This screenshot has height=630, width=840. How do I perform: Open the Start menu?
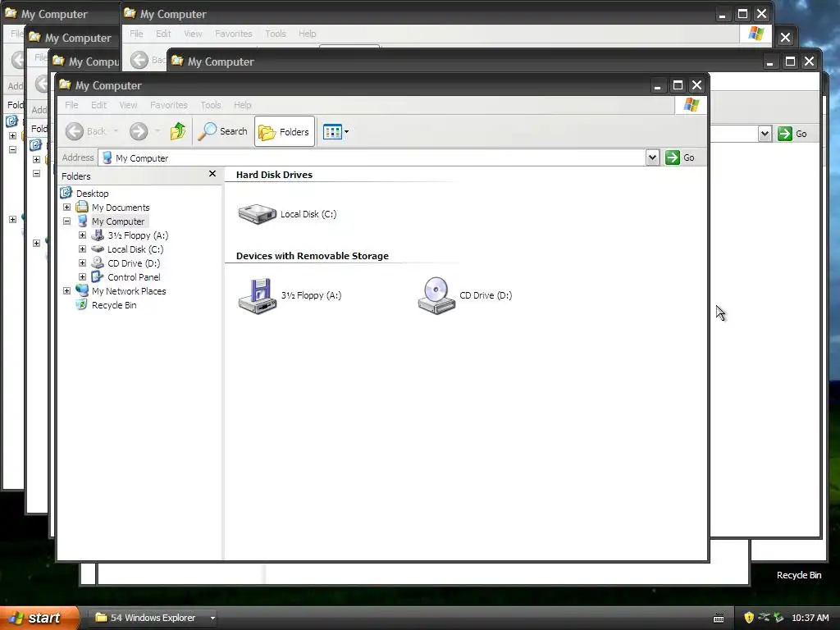[40, 618]
